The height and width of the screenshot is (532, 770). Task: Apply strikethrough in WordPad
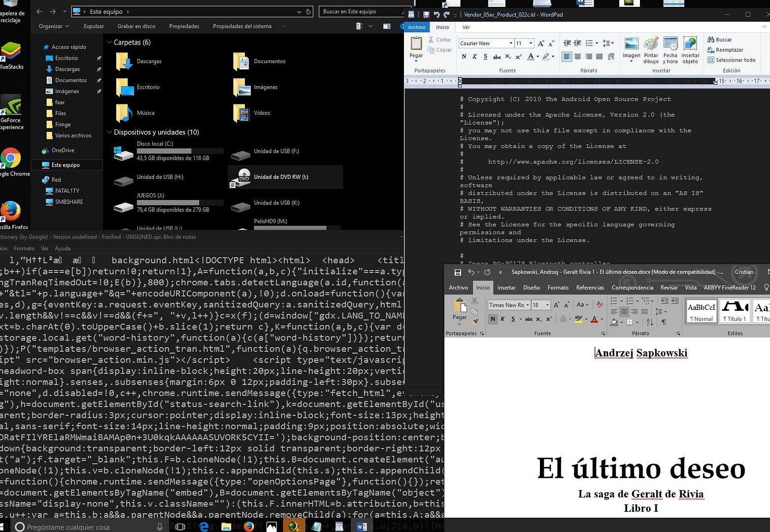[497, 57]
